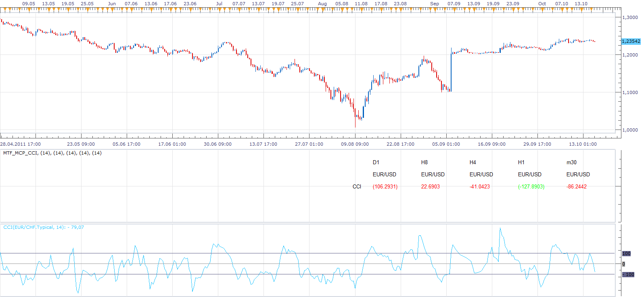Click the 23.08 date on the ruler
This screenshot has height=297, width=644.
click(400, 4)
